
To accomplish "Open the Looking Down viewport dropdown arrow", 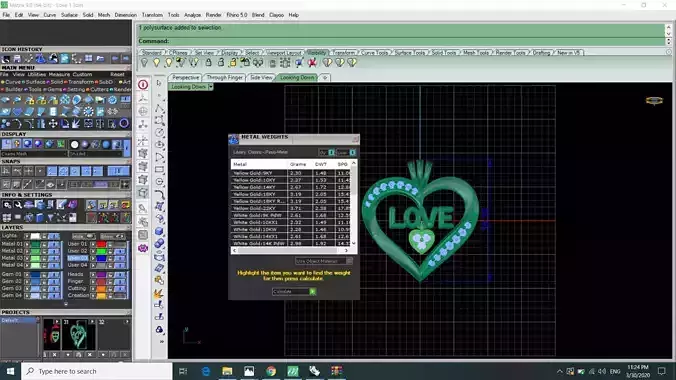I will click(211, 87).
